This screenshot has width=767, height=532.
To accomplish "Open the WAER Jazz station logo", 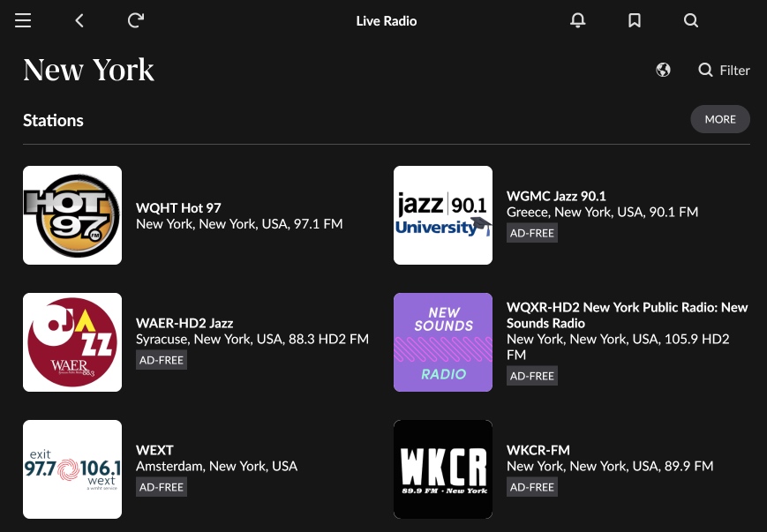I will [x=72, y=342].
